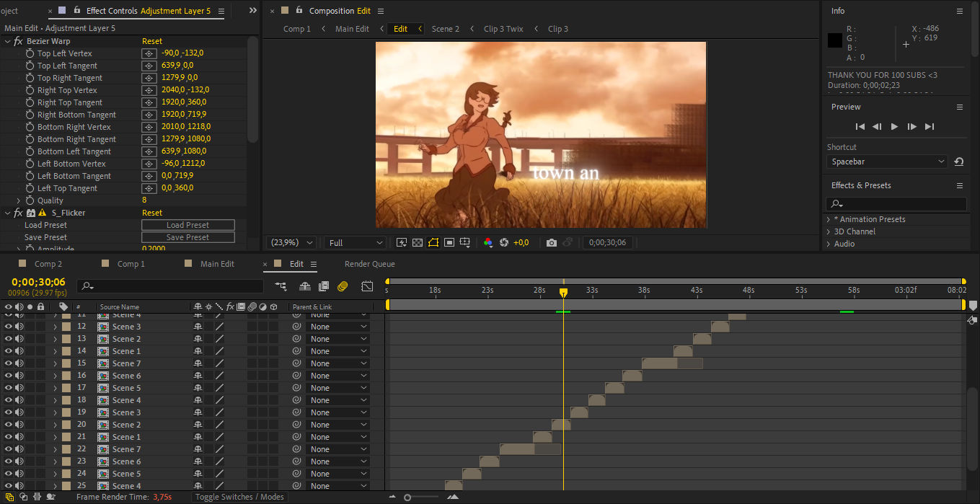Hide layer 15 Scene 7 video
Viewport: 980px width, 504px height.
tap(9, 363)
